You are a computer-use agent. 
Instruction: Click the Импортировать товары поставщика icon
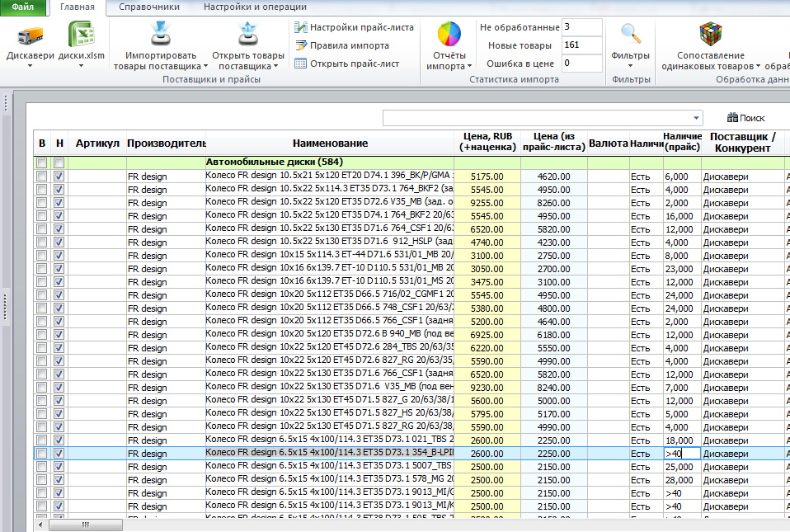coord(161,35)
